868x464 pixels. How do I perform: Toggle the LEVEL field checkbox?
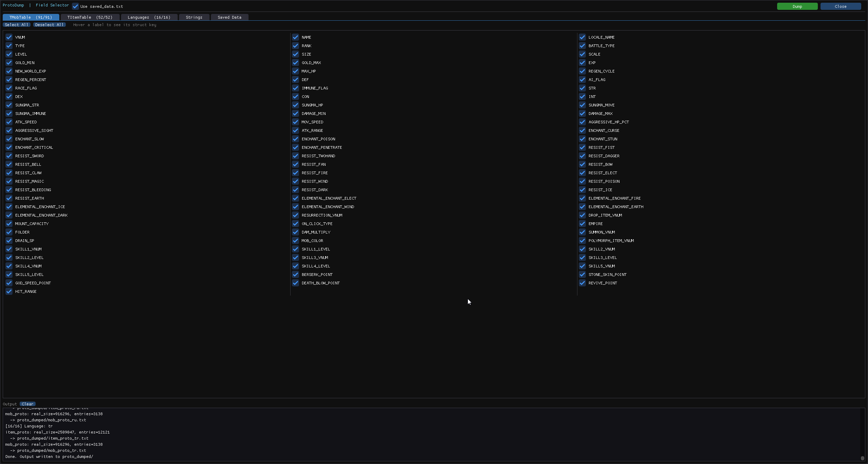(x=9, y=54)
